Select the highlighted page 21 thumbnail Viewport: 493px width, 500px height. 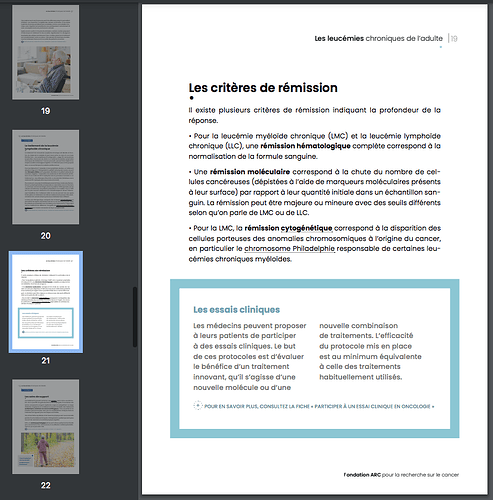[46, 302]
